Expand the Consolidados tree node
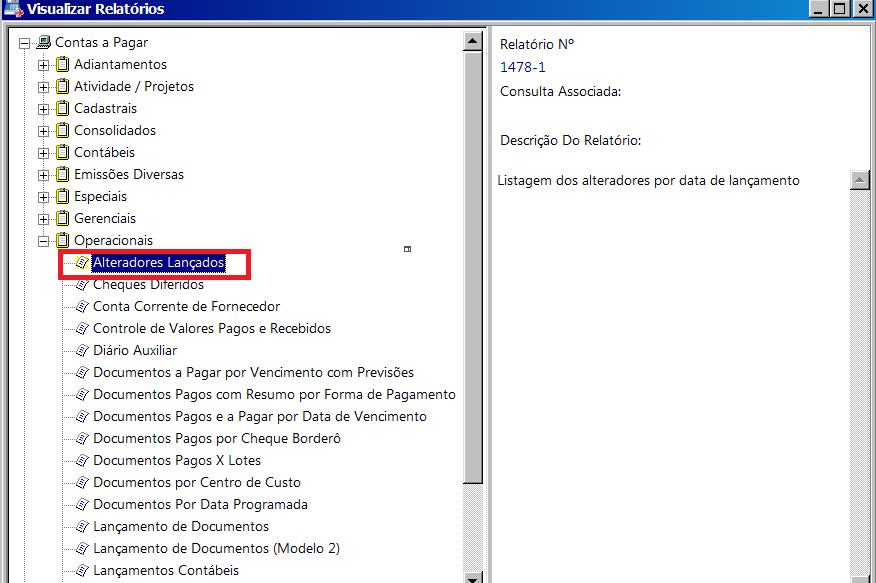The image size is (876, 583). pyautogui.click(x=44, y=131)
